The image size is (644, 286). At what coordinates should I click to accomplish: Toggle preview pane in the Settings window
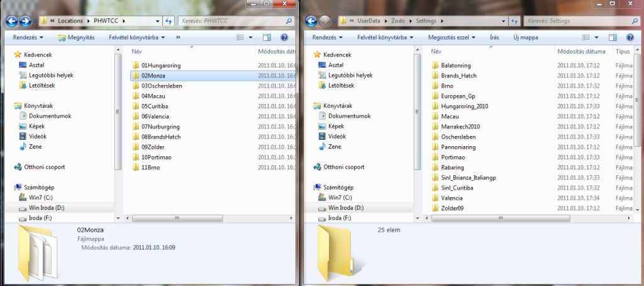pos(613,37)
